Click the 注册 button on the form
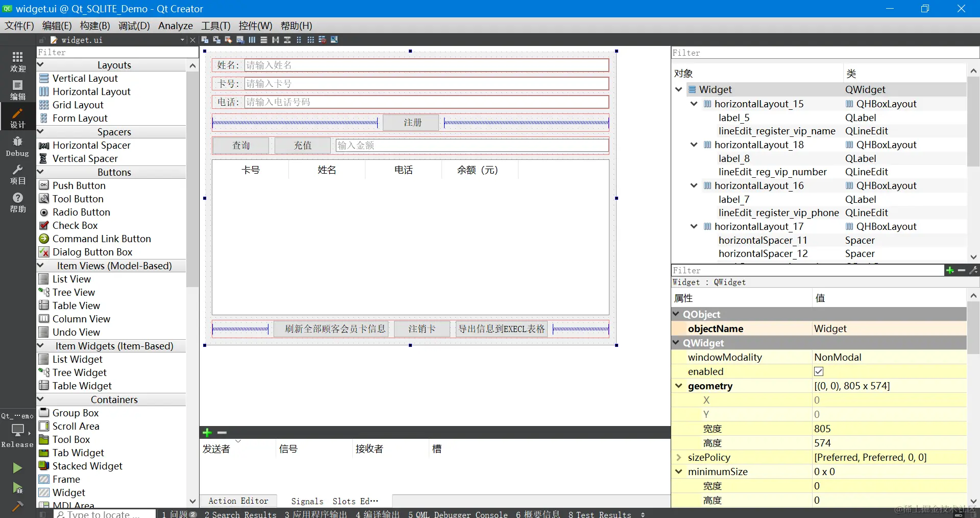Viewport: 980px width, 518px height. pyautogui.click(x=411, y=122)
